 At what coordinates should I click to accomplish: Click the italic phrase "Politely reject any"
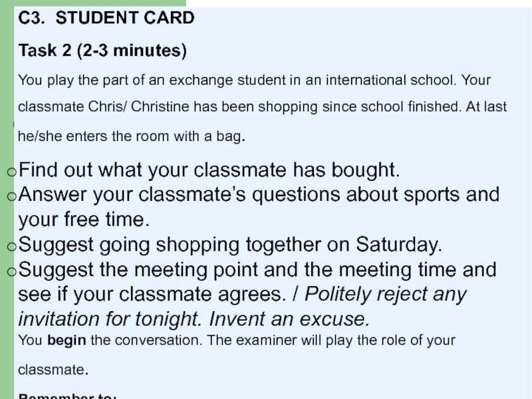[386, 294]
